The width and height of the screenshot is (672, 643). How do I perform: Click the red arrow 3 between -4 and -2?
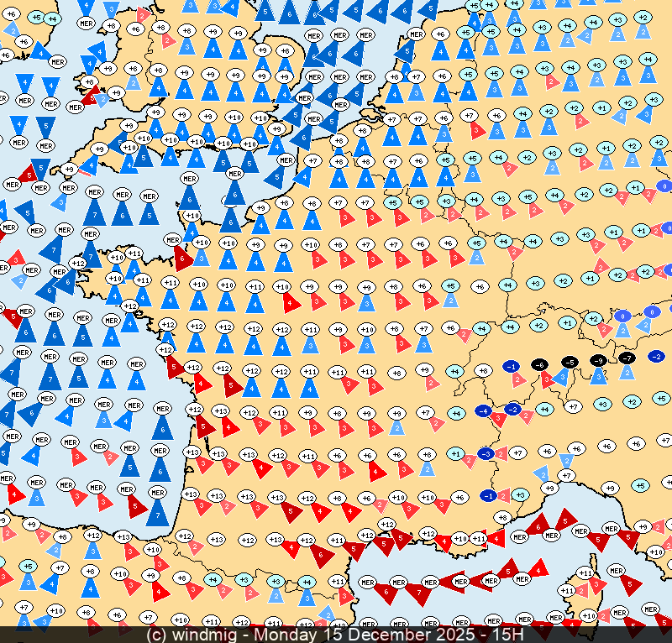click(x=498, y=418)
